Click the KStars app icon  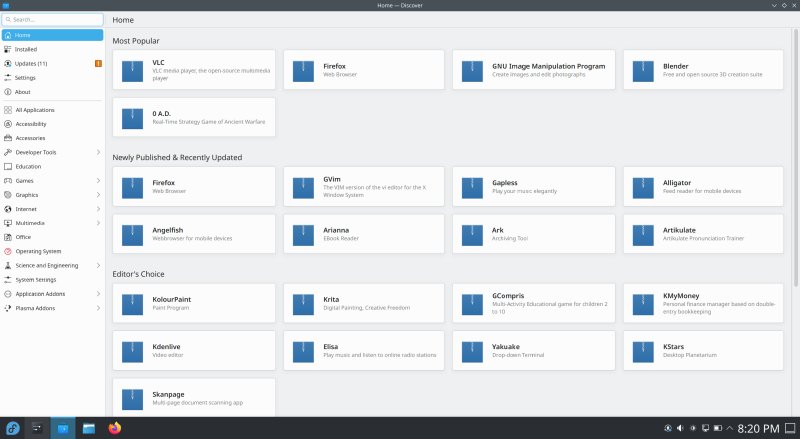click(643, 352)
